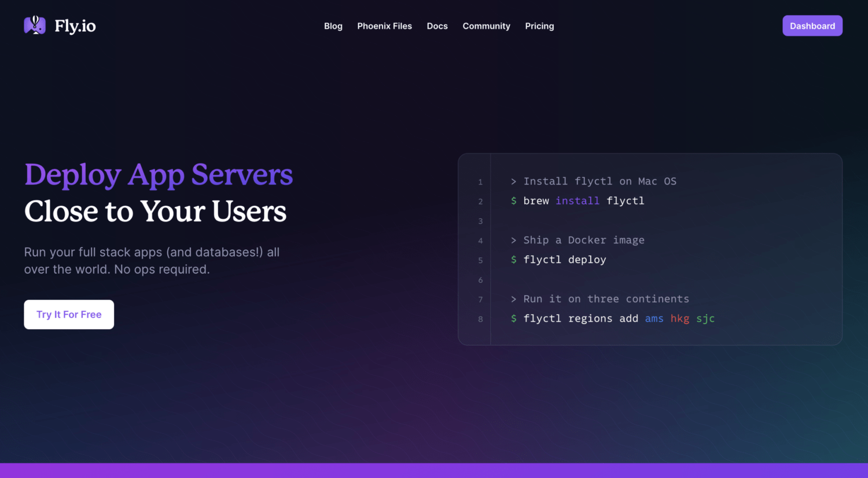Select the green "sjc" region code
The height and width of the screenshot is (478, 868).
coord(705,319)
